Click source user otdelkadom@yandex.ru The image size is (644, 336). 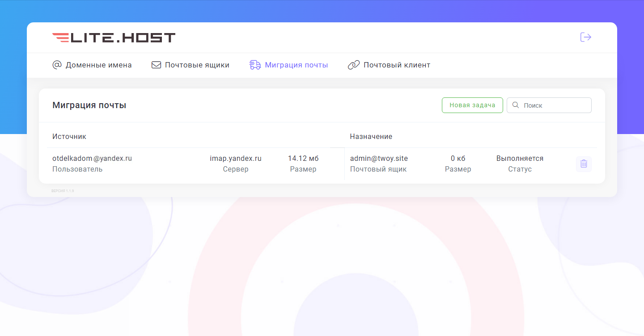point(92,159)
